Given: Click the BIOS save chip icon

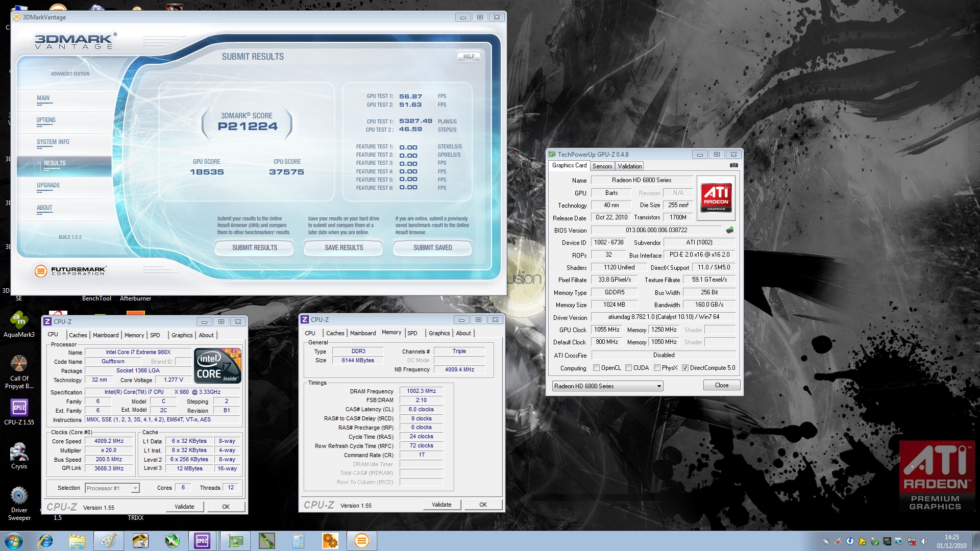Looking at the screenshot, I should point(730,230).
